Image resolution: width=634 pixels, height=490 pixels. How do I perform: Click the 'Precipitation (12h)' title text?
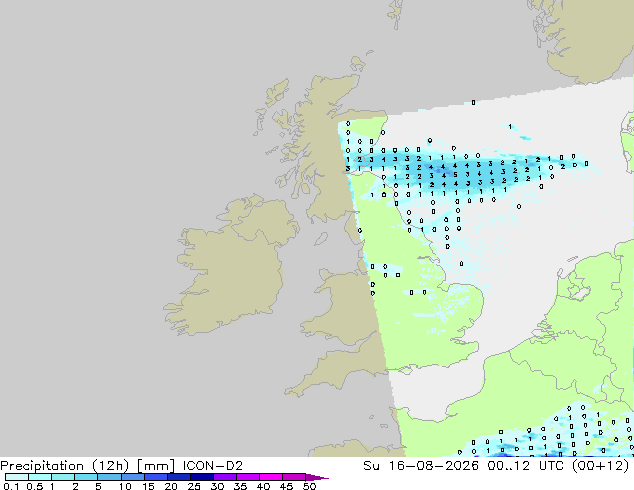[x=65, y=466]
